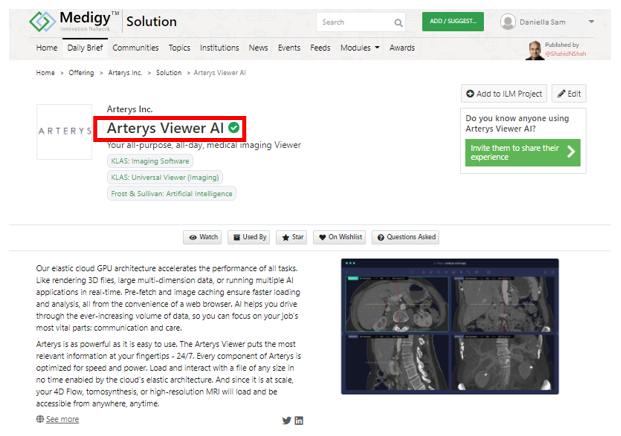Open the Institutions menu item
Viewport: 621px width, 436px height.
[219, 48]
